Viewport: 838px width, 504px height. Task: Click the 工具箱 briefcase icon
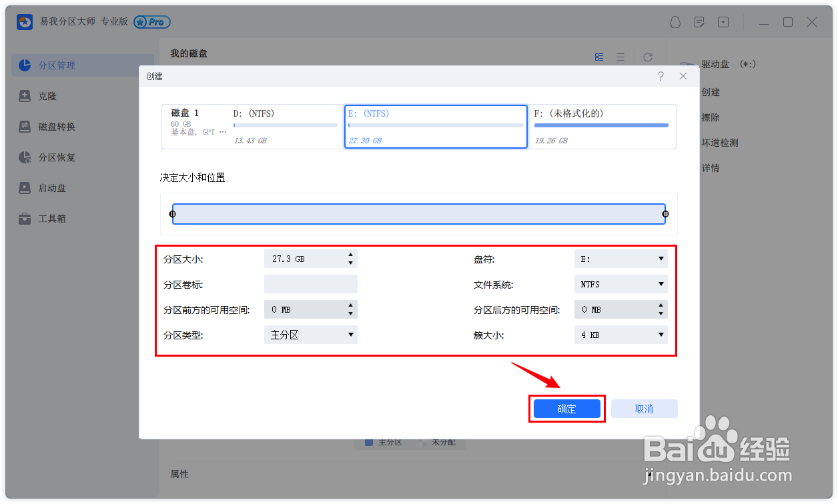(25, 219)
